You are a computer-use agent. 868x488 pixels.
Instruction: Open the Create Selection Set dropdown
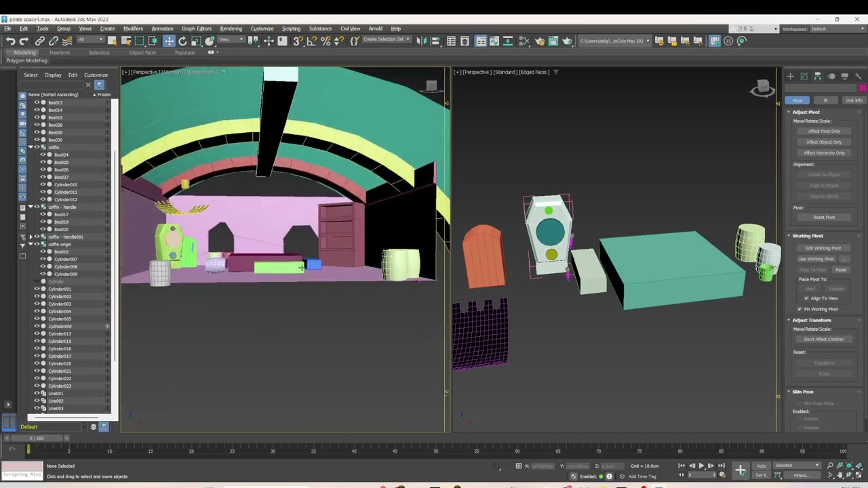(x=387, y=39)
